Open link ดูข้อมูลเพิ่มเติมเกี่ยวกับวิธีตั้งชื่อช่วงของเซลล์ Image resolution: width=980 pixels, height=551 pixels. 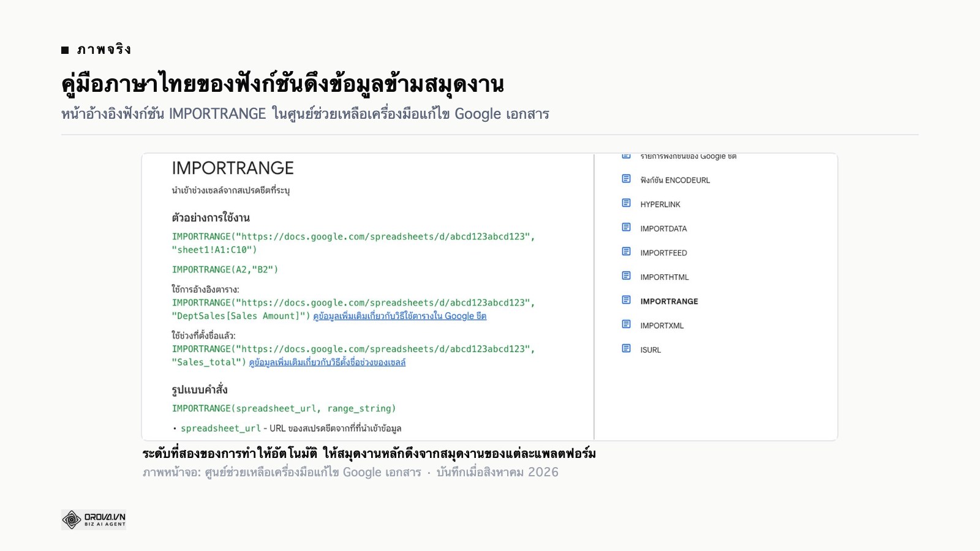pyautogui.click(x=327, y=362)
